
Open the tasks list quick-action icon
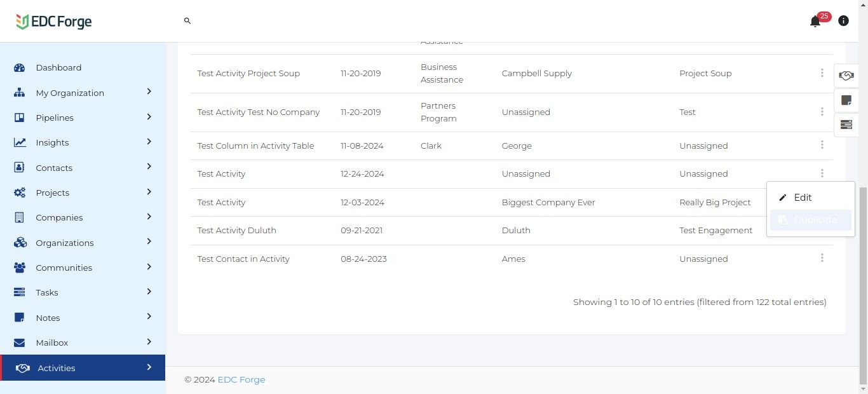click(x=846, y=125)
